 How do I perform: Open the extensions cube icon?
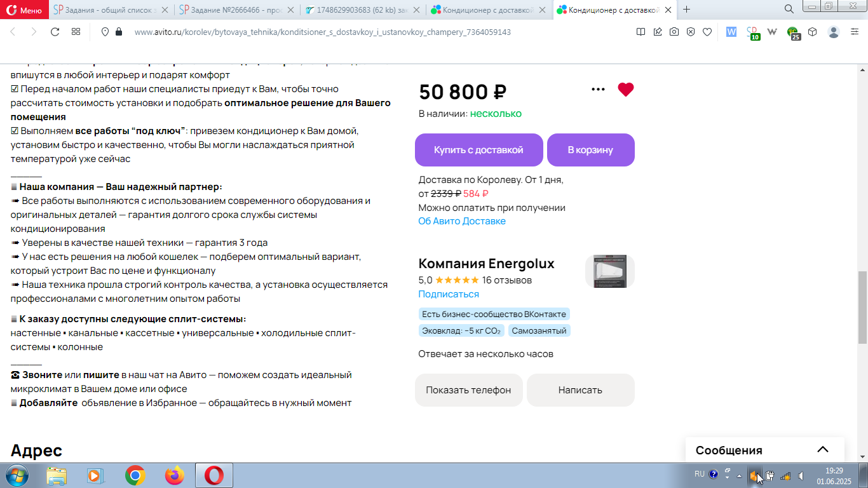click(813, 32)
